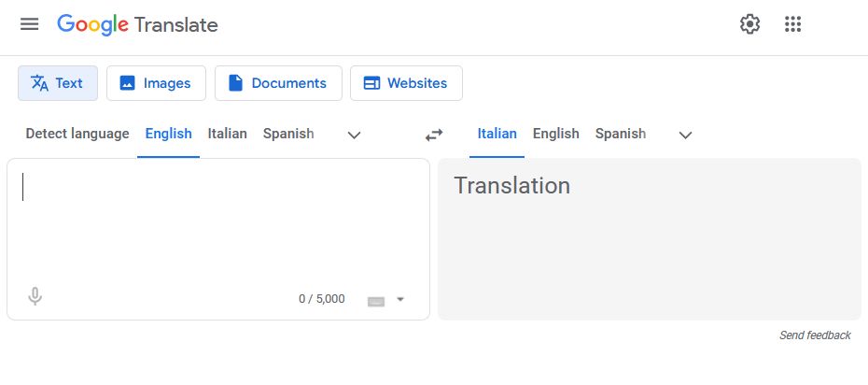Click the Send feedback link
This screenshot has width=868, height=385.
pyautogui.click(x=815, y=335)
